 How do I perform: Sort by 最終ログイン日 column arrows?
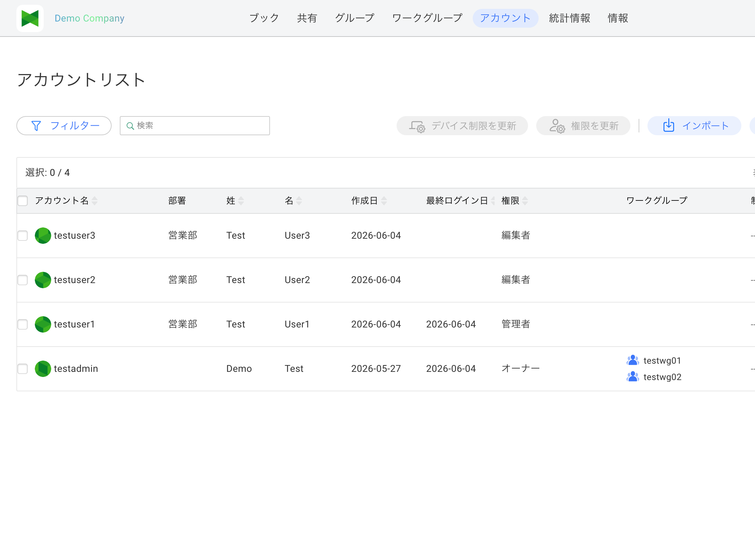pyautogui.click(x=493, y=201)
